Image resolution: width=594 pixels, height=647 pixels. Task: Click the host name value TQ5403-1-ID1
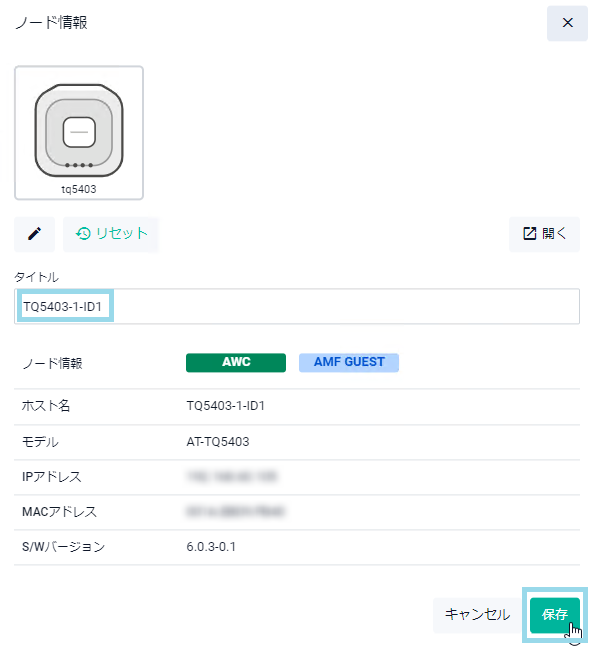tap(225, 406)
